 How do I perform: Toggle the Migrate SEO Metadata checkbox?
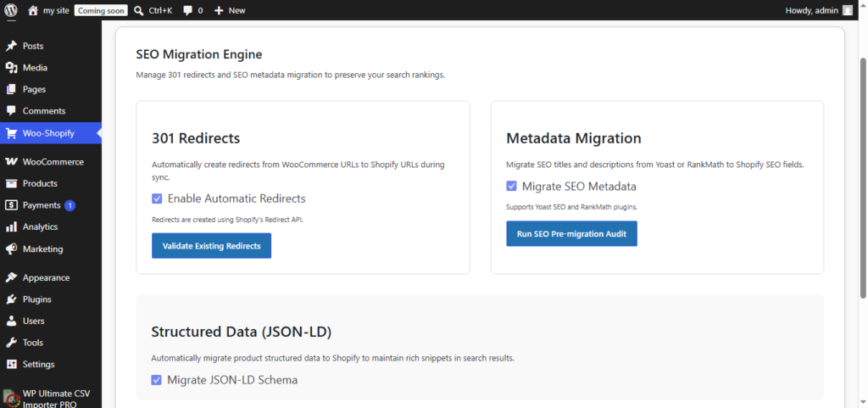[x=511, y=186]
